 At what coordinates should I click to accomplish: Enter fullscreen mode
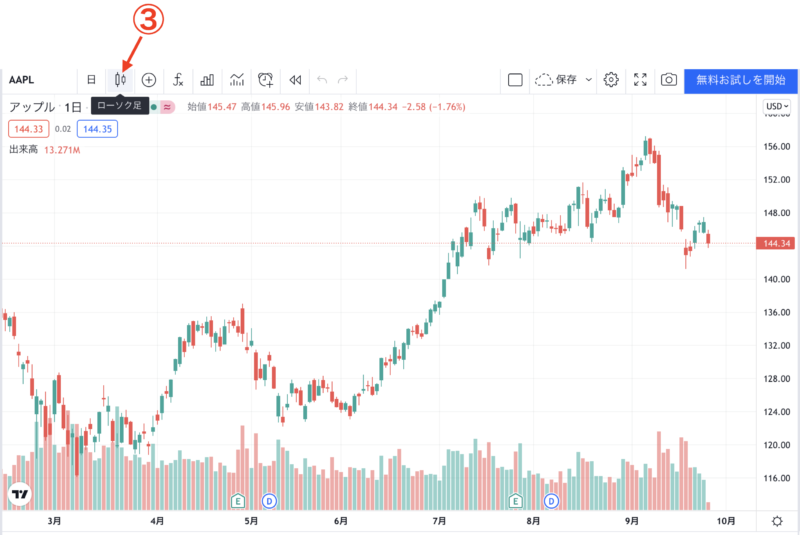[640, 80]
